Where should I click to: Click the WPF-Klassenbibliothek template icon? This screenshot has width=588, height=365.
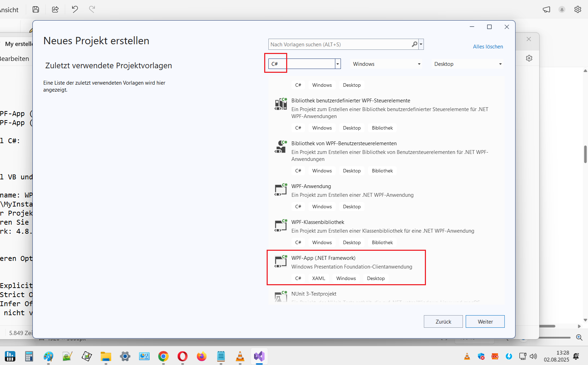[x=281, y=225]
